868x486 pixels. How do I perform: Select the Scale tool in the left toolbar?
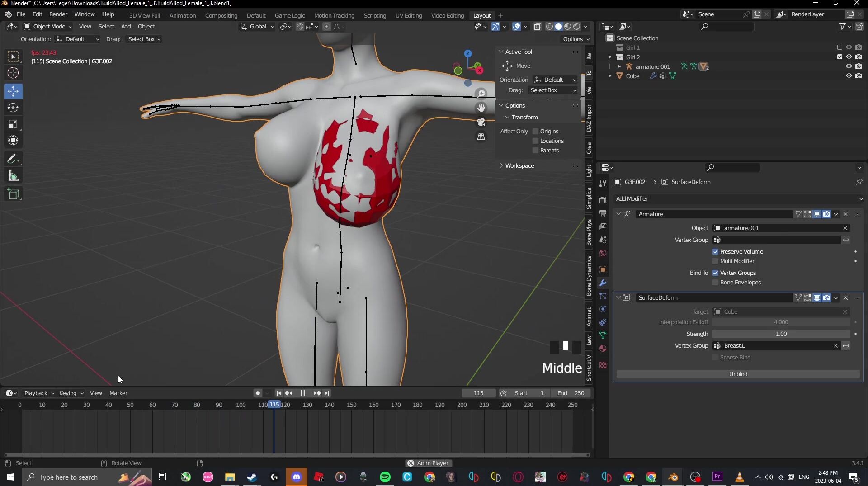pyautogui.click(x=13, y=124)
